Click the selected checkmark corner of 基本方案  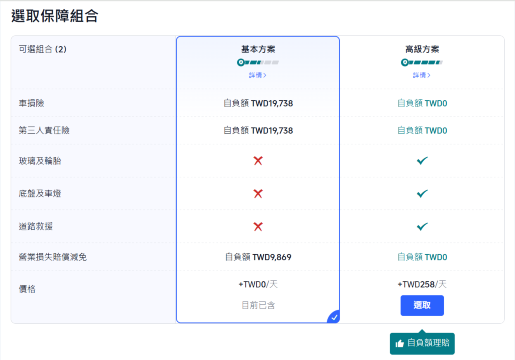coord(334,317)
